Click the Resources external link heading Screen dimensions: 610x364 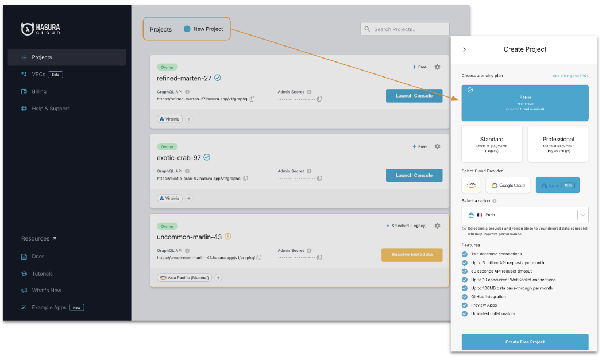point(38,238)
